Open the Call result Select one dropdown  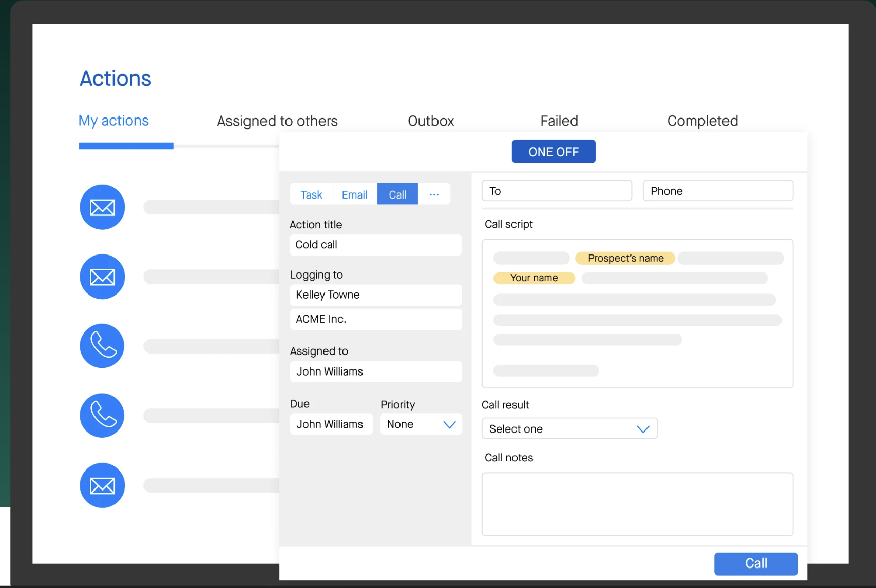(569, 428)
